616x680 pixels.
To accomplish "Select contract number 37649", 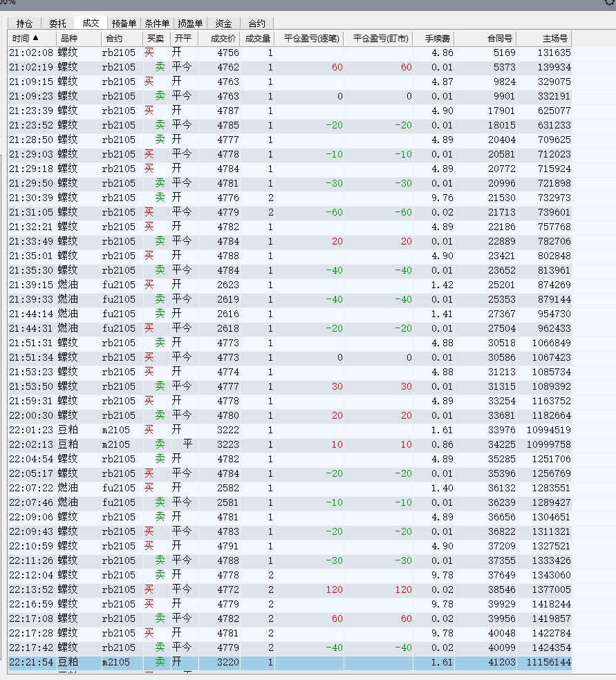I will (x=502, y=576).
